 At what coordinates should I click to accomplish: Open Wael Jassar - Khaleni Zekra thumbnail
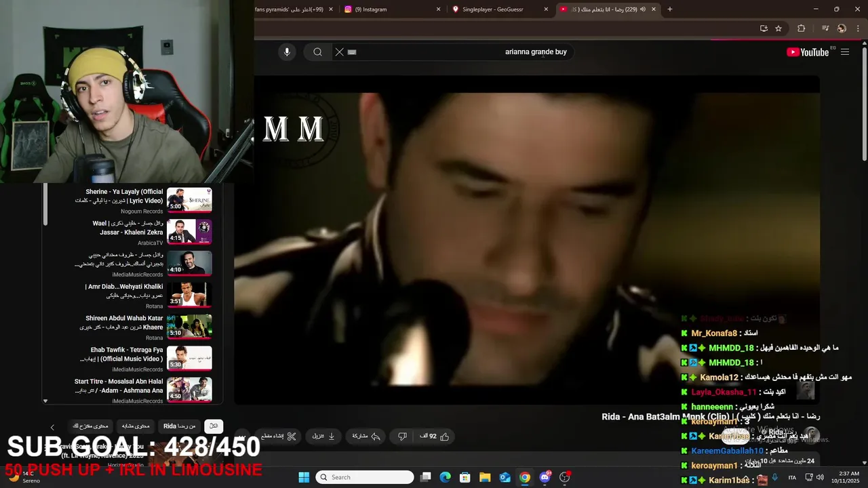point(189,232)
